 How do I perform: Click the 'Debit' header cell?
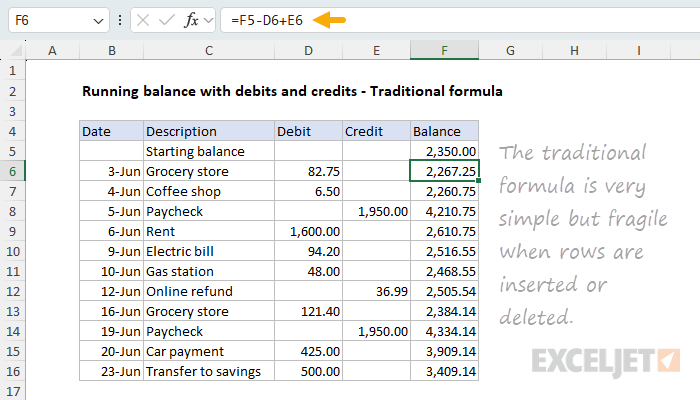click(x=308, y=131)
